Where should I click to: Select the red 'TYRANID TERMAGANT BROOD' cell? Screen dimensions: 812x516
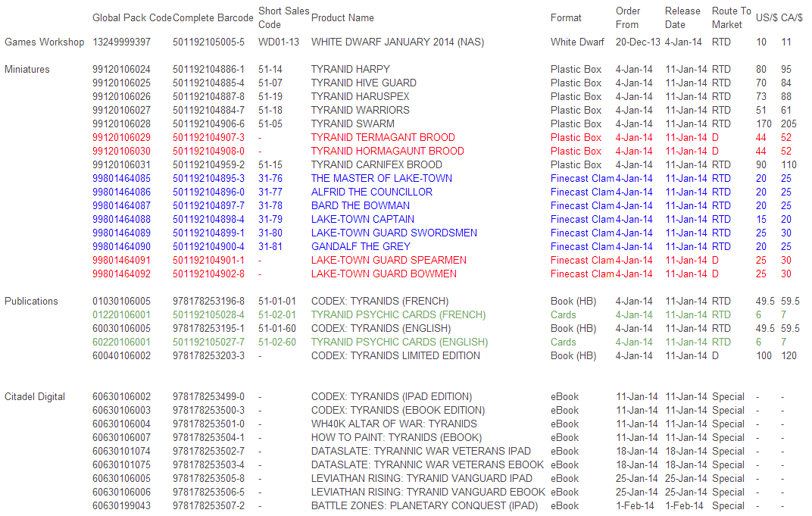pyautogui.click(x=383, y=137)
